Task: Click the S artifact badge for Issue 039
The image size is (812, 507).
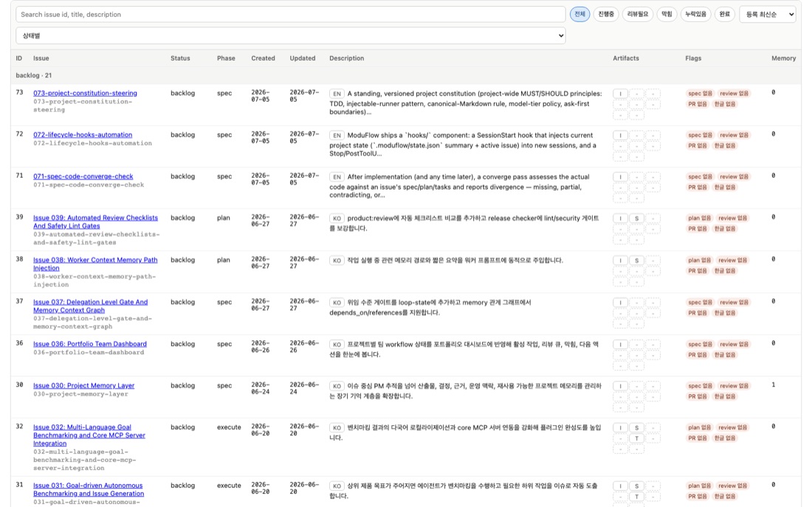Action: click(636, 218)
